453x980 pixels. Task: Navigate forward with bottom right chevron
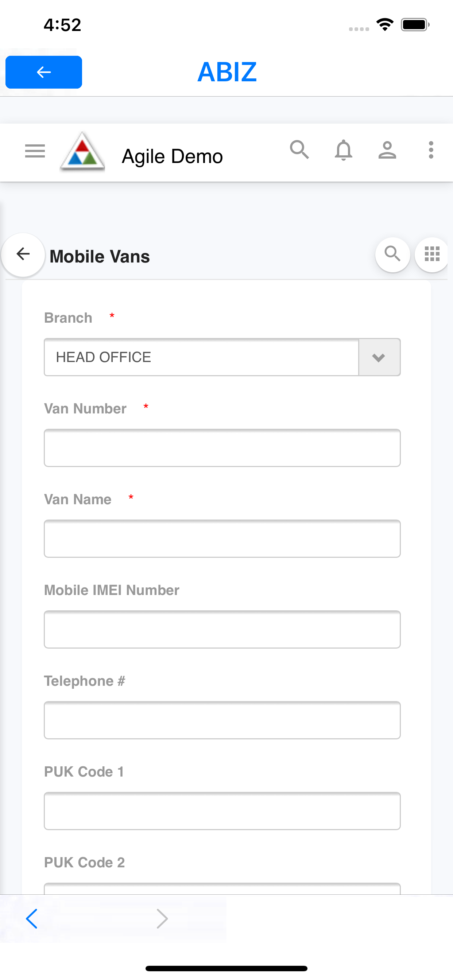pyautogui.click(x=162, y=919)
